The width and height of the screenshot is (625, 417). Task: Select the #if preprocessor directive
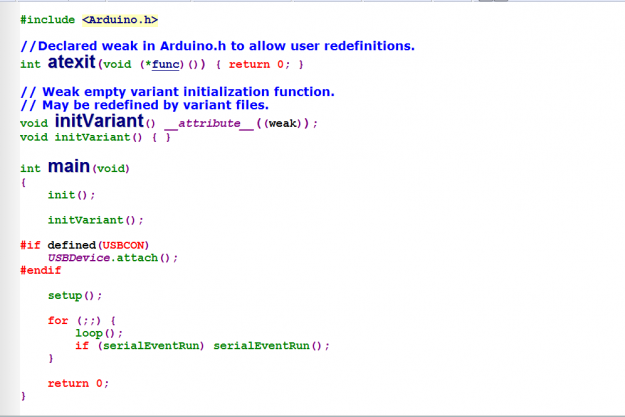pyautogui.click(x=30, y=245)
